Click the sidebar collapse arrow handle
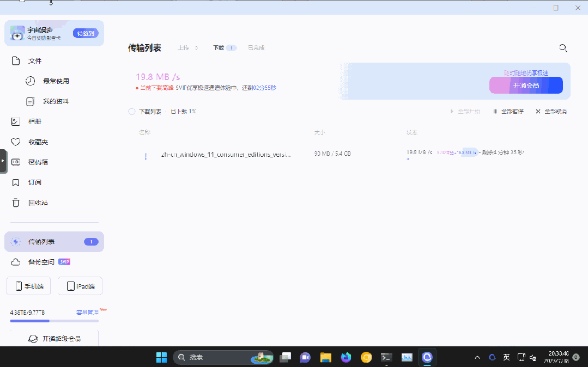This screenshot has height=367, width=588. pyautogui.click(x=3, y=161)
